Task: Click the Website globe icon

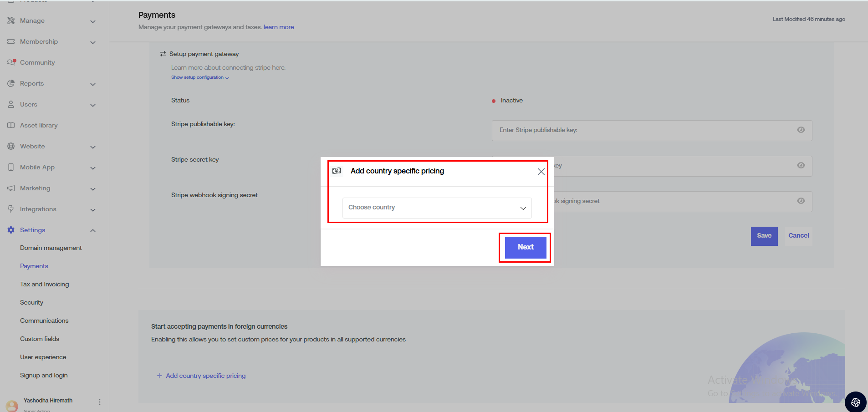Action: (11, 146)
